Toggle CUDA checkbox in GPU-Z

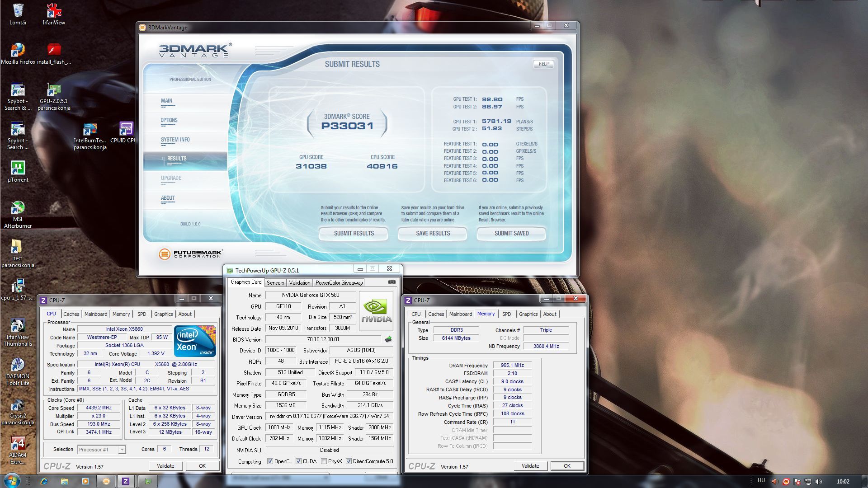tap(298, 461)
